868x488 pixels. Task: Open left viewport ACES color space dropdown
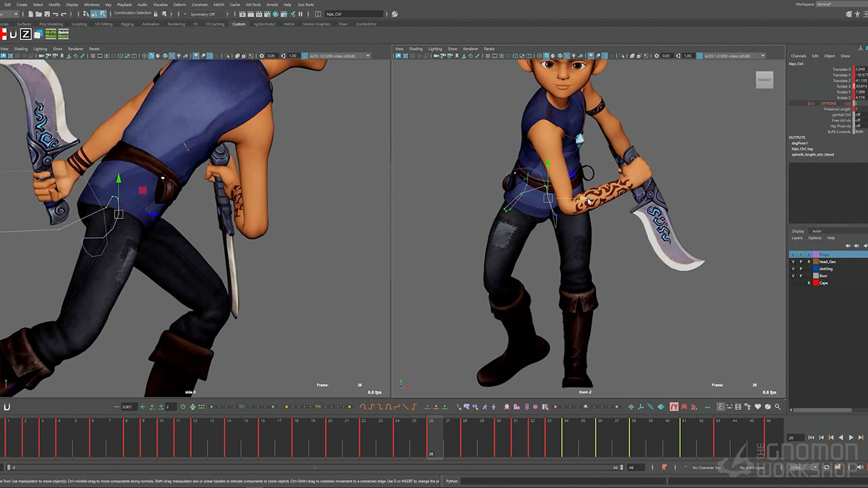[339, 56]
